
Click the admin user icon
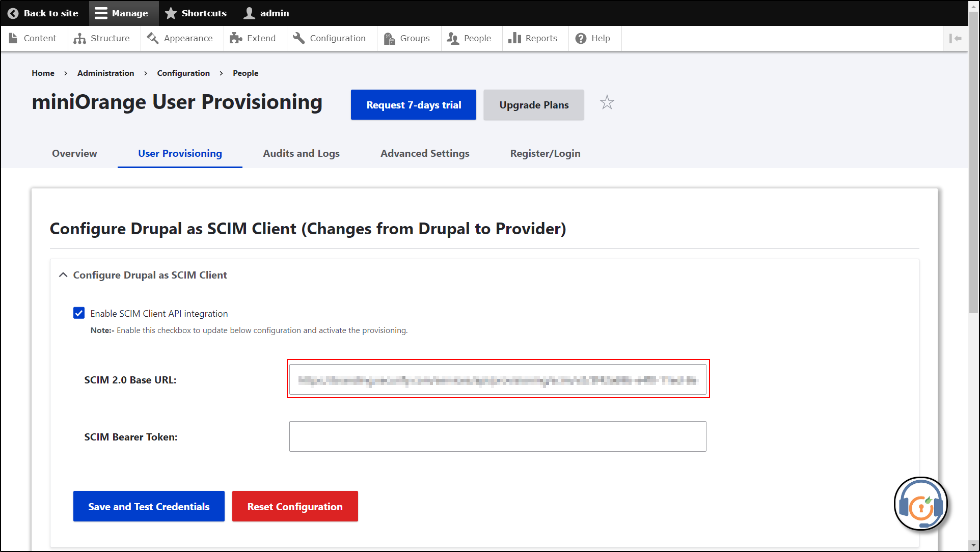click(x=249, y=13)
